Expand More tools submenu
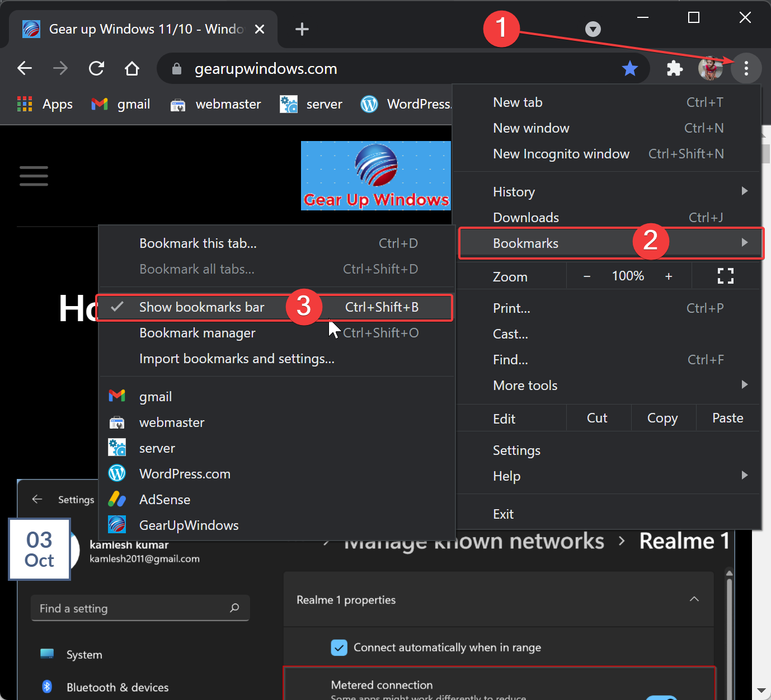The width and height of the screenshot is (771, 700). tap(608, 386)
